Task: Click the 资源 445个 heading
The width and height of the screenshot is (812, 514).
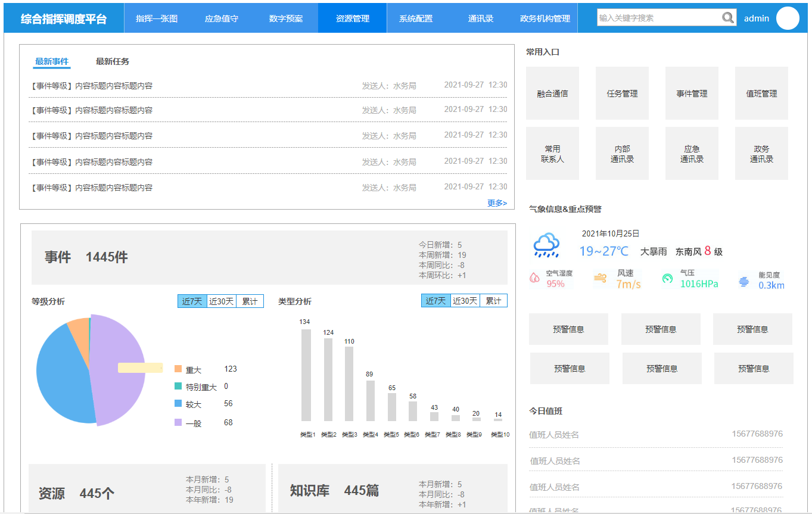Action: 76,493
